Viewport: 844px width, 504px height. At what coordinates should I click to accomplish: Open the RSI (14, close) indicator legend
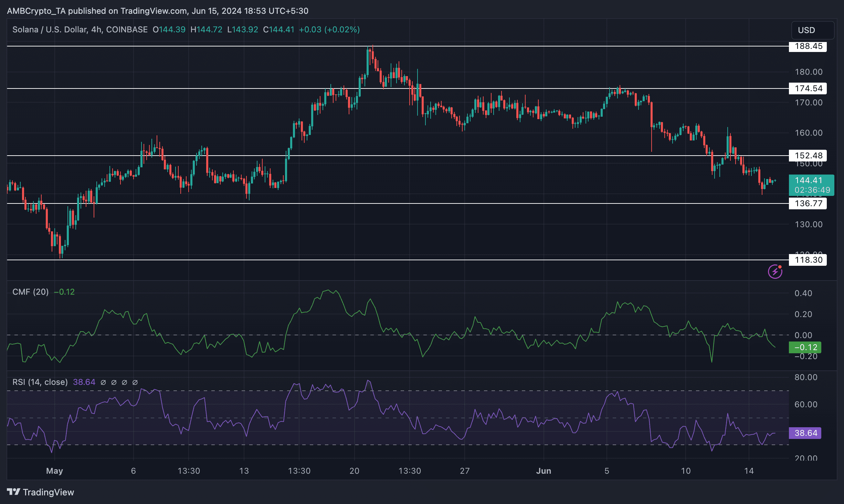(40, 382)
